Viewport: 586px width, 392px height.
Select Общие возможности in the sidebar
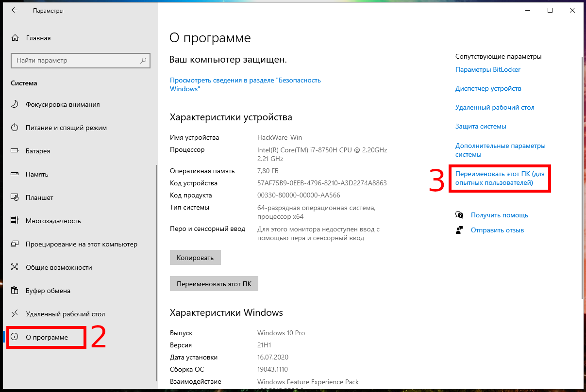(x=59, y=267)
